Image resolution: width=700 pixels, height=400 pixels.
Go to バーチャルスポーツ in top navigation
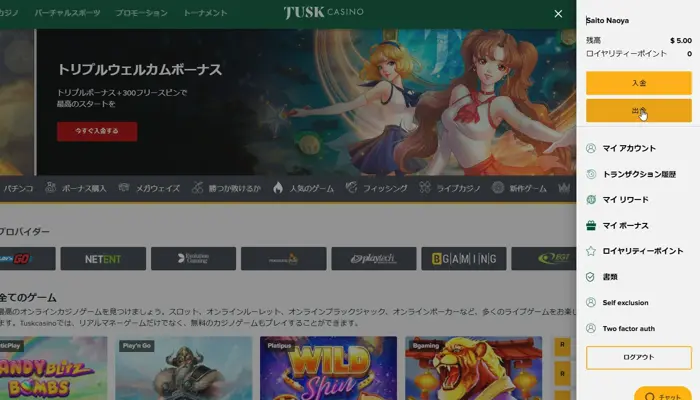tap(67, 13)
